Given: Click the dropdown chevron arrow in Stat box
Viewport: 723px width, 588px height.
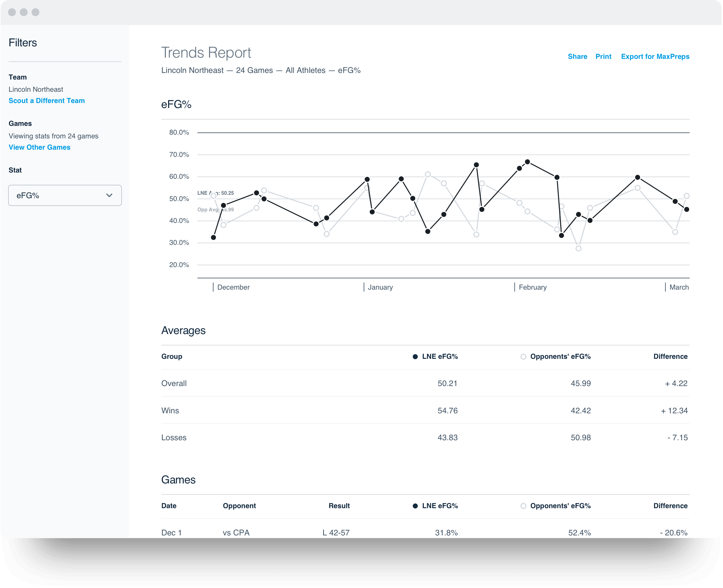Looking at the screenshot, I should [109, 195].
